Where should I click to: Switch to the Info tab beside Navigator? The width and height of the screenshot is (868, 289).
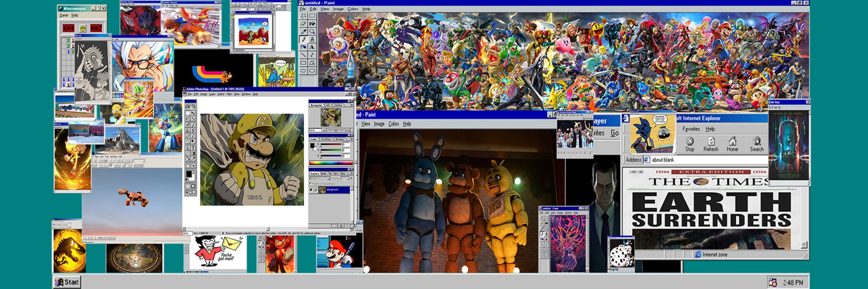[328, 105]
